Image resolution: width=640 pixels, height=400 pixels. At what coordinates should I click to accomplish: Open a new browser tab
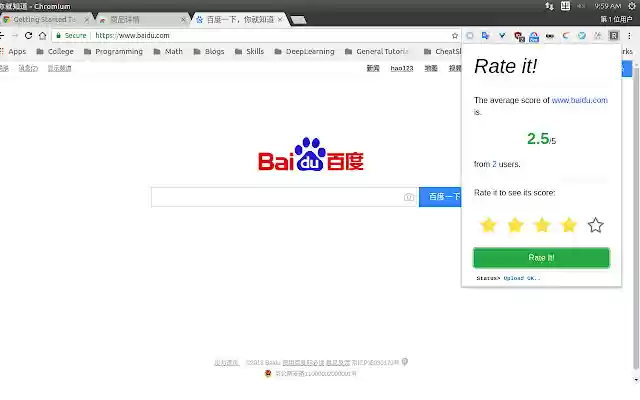click(x=298, y=20)
